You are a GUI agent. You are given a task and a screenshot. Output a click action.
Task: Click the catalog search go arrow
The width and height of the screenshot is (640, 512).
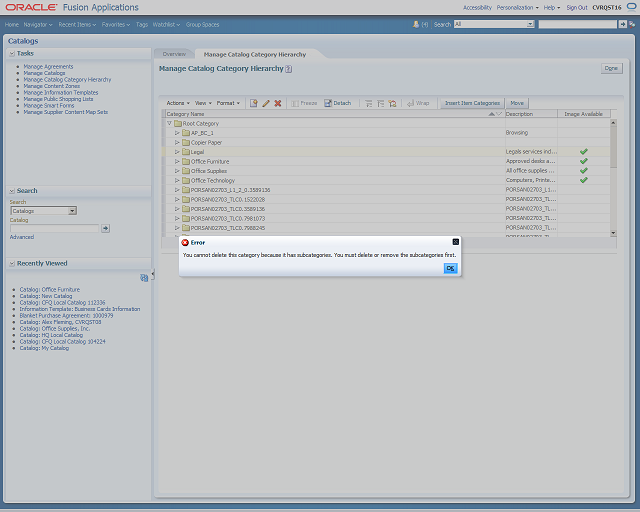point(106,228)
